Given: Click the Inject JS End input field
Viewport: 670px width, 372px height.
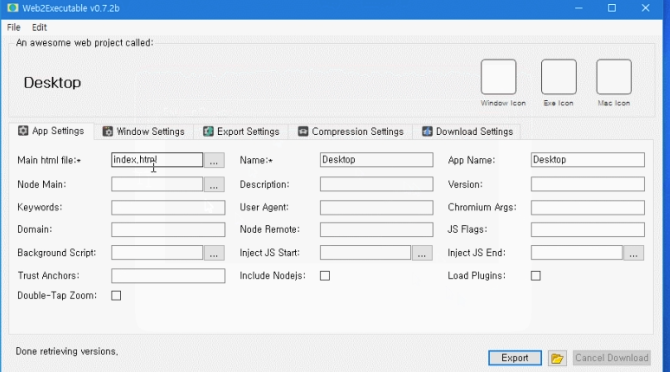Looking at the screenshot, I should (577, 252).
